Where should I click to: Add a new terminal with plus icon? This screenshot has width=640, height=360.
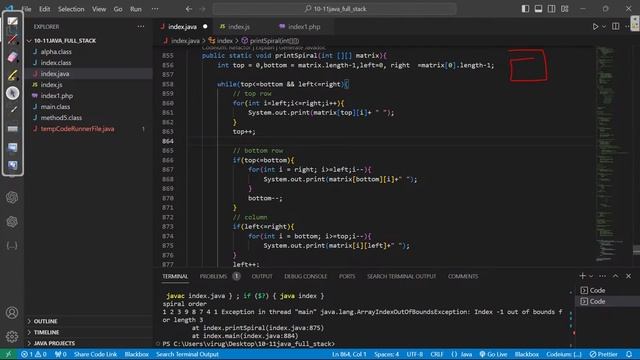point(582,276)
